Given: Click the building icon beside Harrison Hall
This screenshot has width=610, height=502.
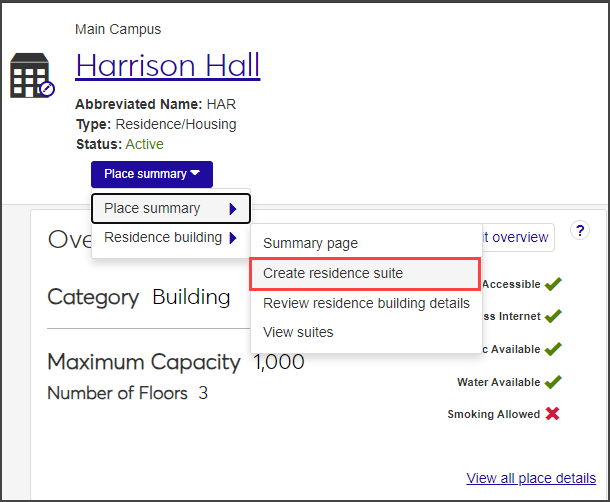Looking at the screenshot, I should 29,75.
